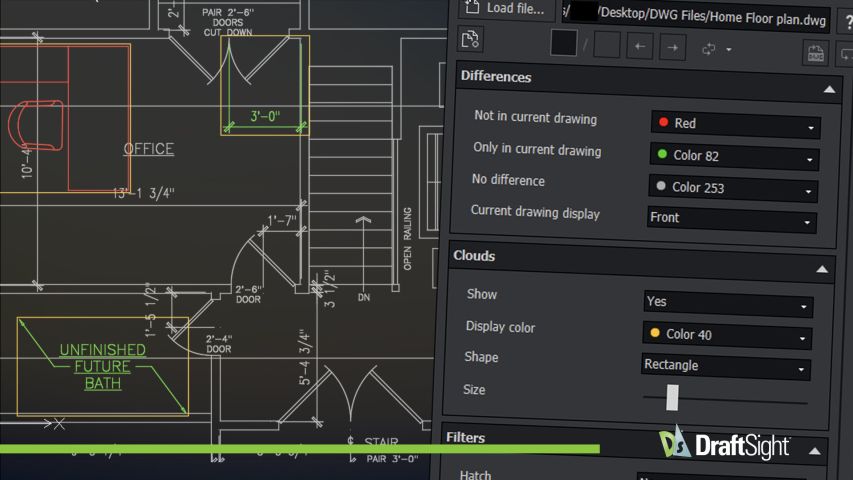The image size is (853, 480).
Task: Open 'No difference' Color 253 dropdown
Action: [733, 188]
